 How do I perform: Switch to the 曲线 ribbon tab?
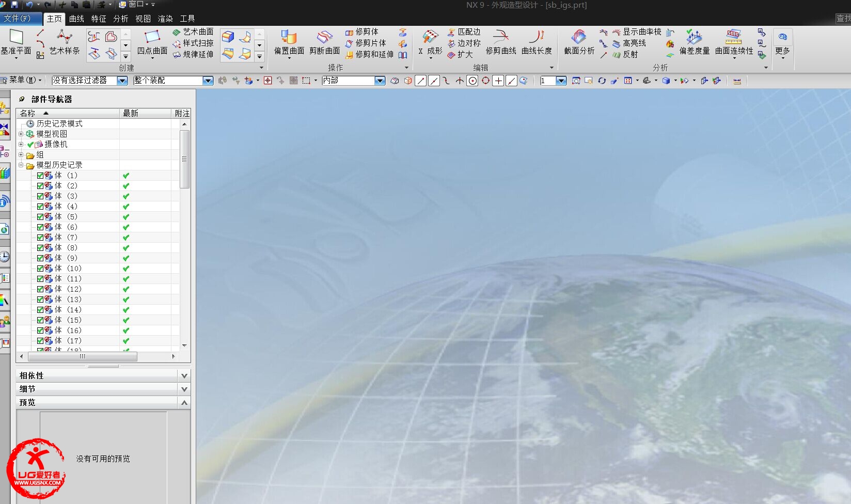(x=76, y=19)
